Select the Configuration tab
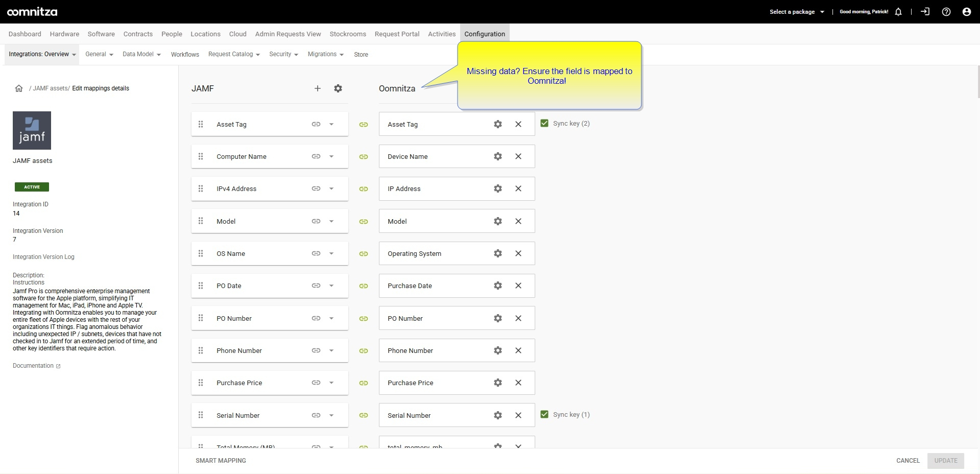The image size is (980, 474). (x=485, y=34)
